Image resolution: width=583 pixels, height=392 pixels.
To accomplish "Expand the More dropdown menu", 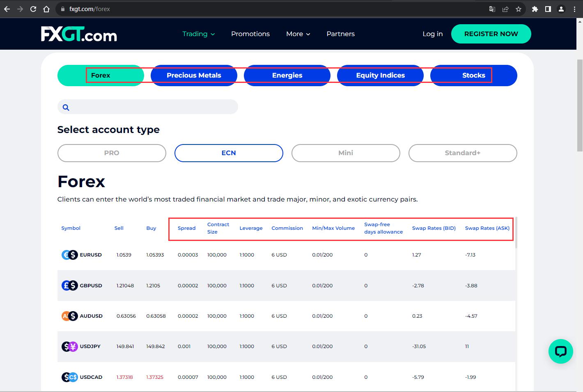I will 298,34.
